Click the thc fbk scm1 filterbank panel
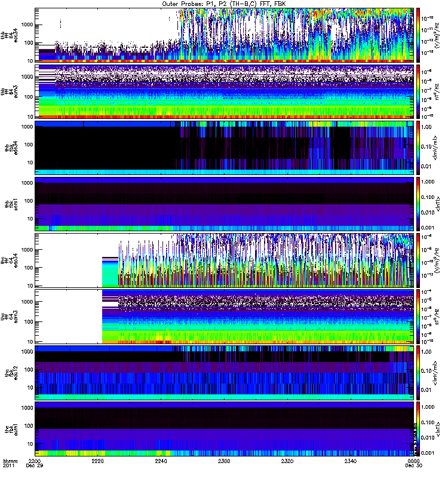Image resolution: width=448 pixels, height=478 pixels. pos(225,430)
